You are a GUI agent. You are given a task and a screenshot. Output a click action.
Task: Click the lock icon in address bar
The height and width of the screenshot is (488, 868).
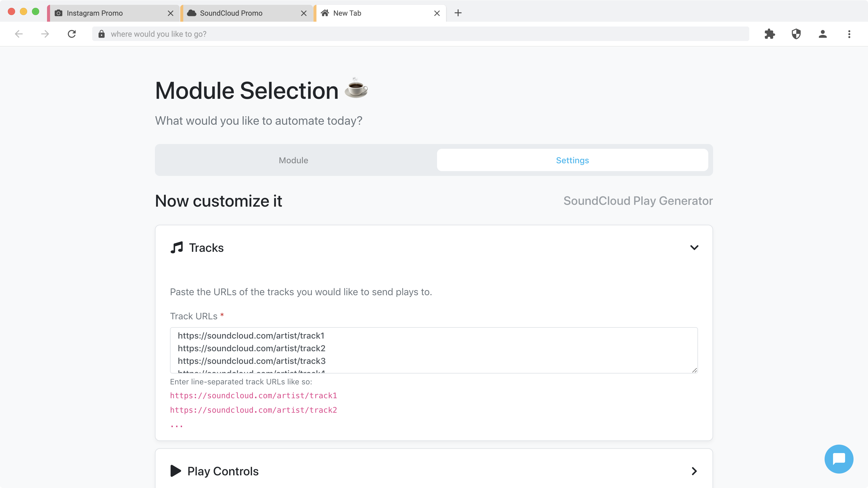click(102, 34)
